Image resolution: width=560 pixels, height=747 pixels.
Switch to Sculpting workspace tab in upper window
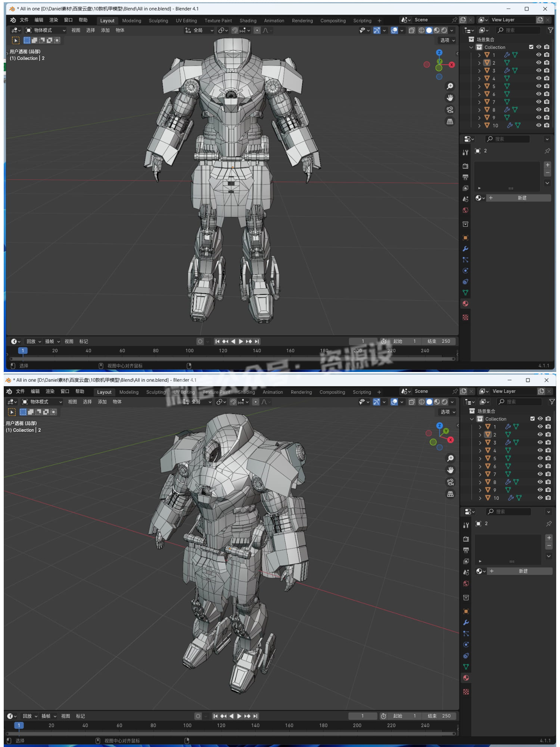(158, 21)
